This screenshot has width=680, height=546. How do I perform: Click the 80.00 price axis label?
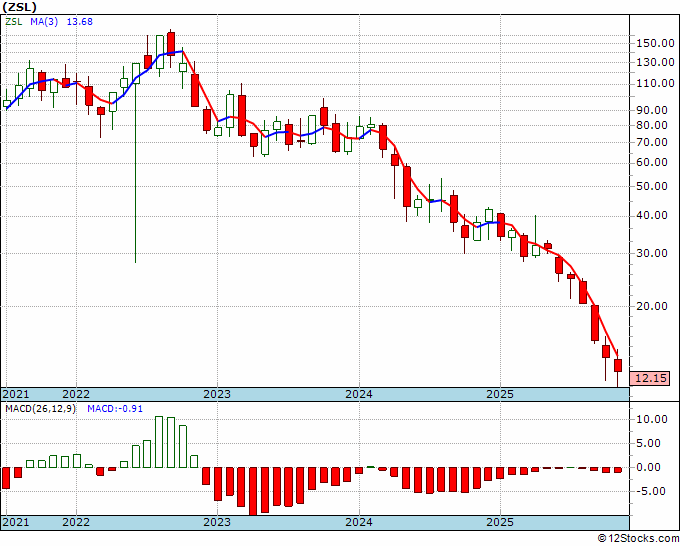tap(652, 125)
